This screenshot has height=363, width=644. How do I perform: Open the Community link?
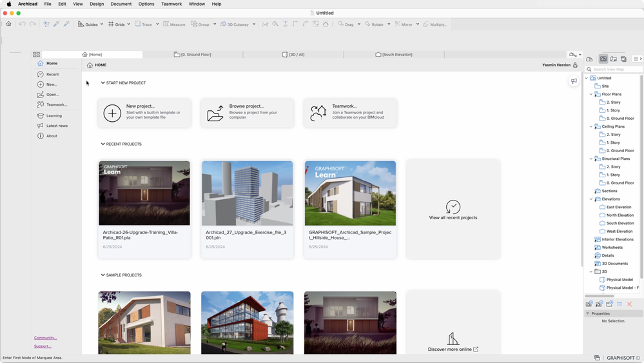tap(45, 338)
